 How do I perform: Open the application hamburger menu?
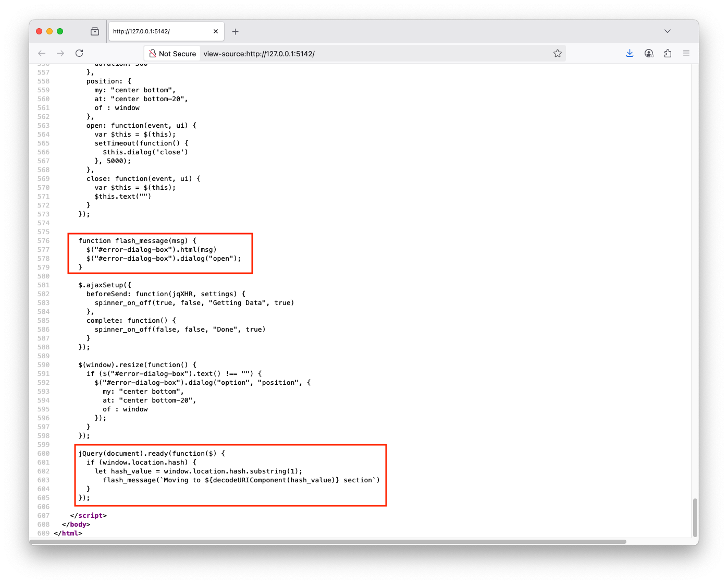tap(686, 53)
